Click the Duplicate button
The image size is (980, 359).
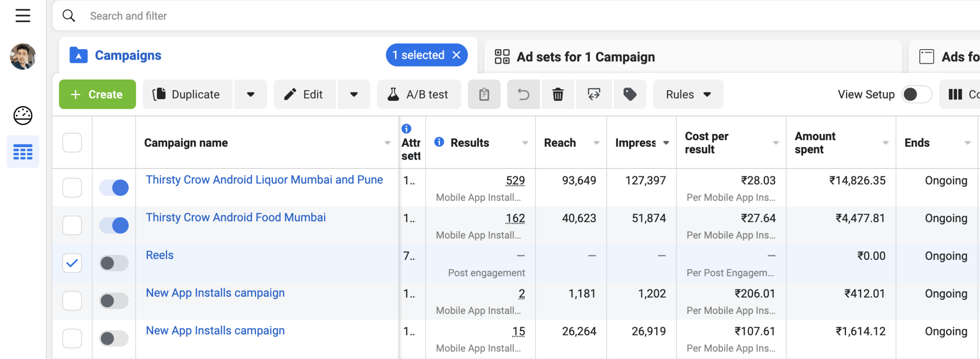[188, 94]
